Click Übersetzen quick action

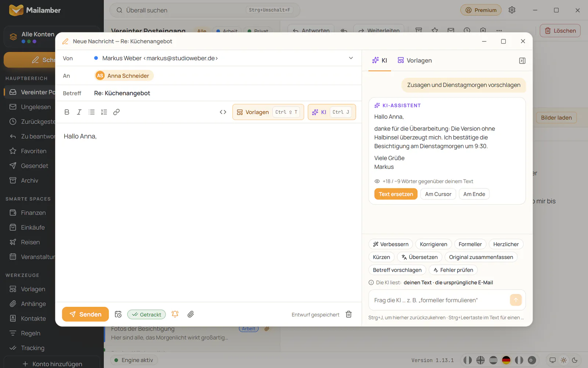click(419, 257)
